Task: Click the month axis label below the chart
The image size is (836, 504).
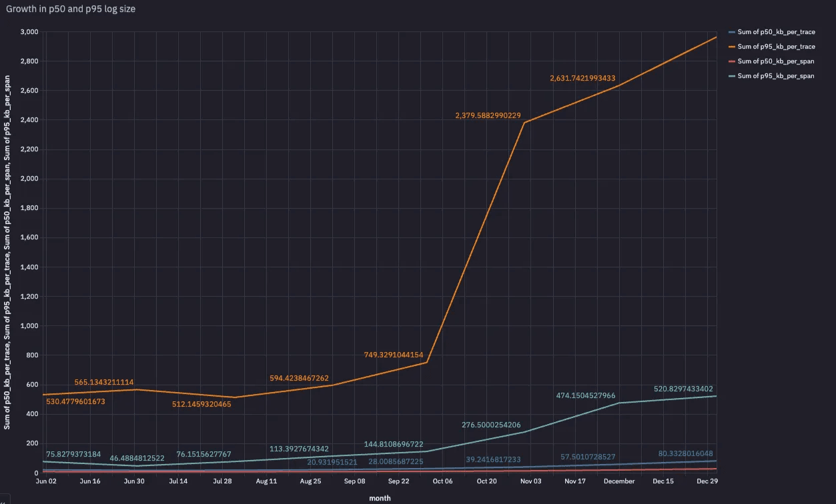Action: point(380,497)
